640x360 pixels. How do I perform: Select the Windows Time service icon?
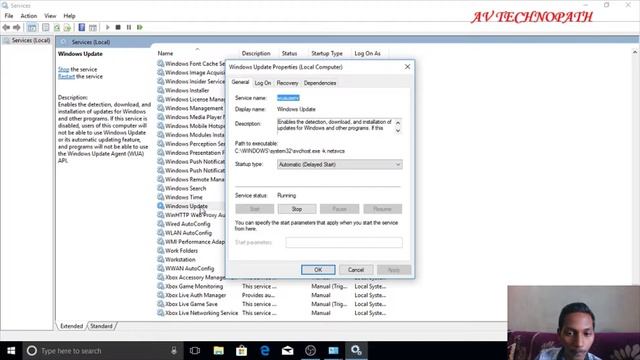[160, 197]
